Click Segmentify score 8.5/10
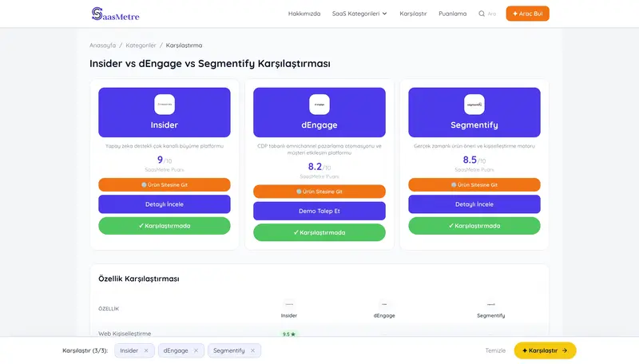 click(474, 160)
